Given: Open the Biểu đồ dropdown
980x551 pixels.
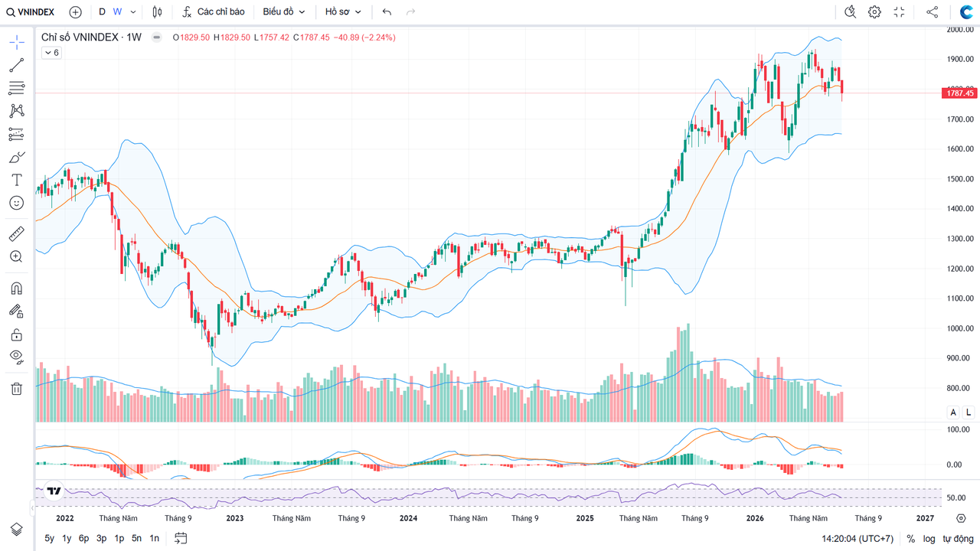Looking at the screenshot, I should click(x=284, y=12).
